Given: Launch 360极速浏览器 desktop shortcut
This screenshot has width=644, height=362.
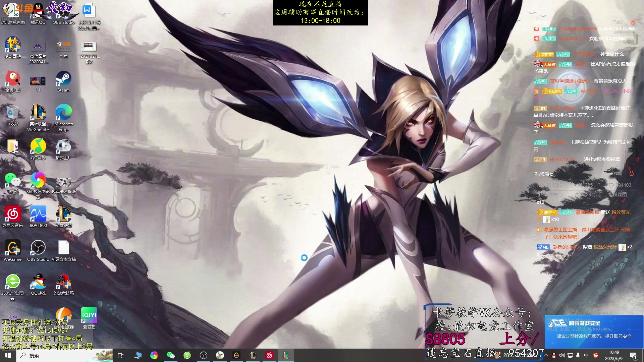Looking at the screenshot, I should [x=38, y=186].
